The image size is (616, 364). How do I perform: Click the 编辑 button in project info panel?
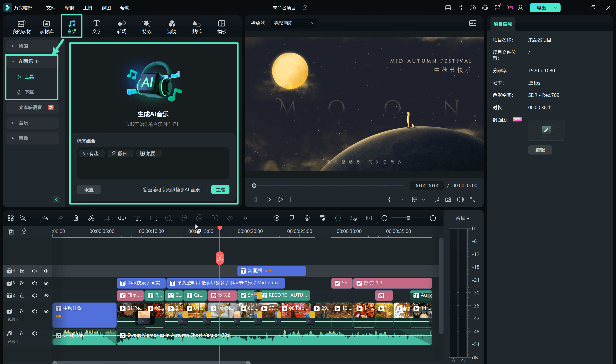(x=540, y=150)
